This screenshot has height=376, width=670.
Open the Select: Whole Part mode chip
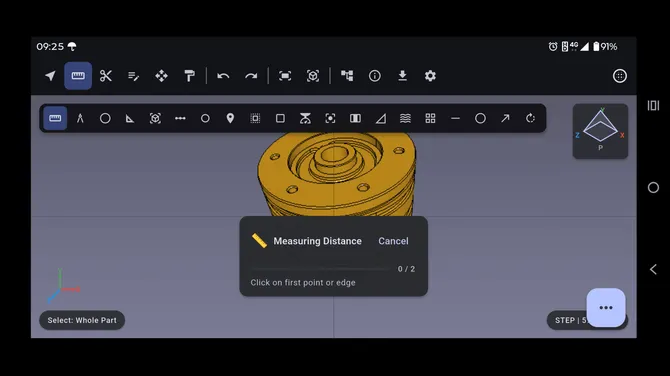click(82, 320)
